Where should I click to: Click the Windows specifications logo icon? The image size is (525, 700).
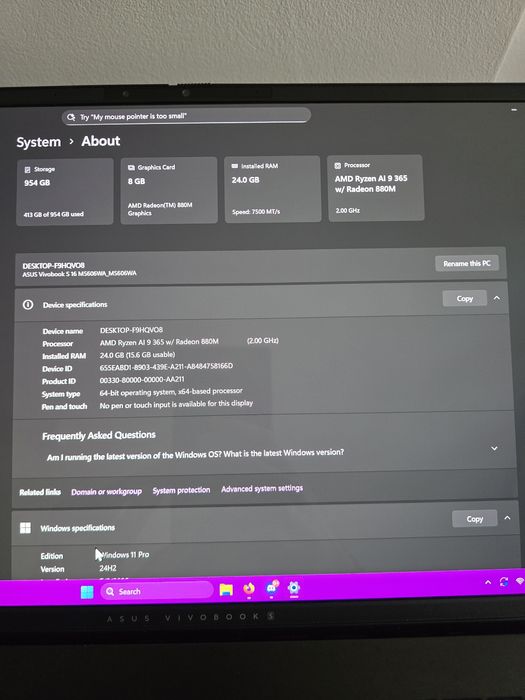tap(25, 528)
